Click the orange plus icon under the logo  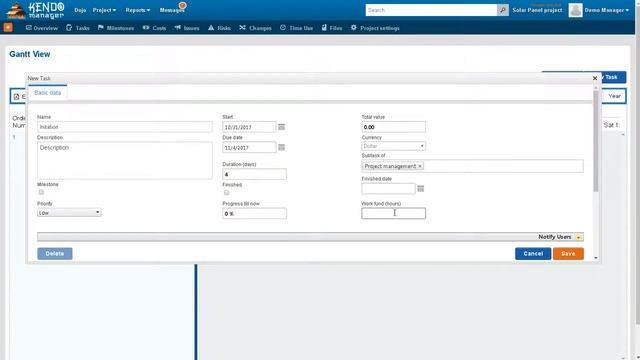pyautogui.click(x=8, y=27)
